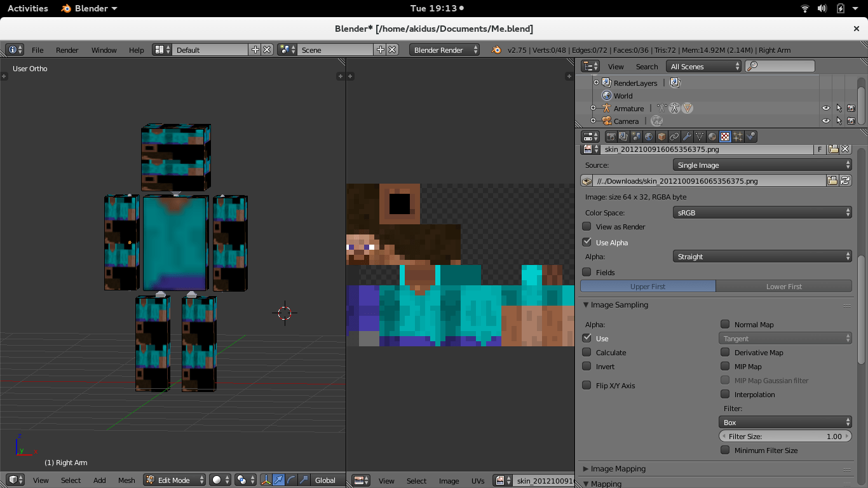Open the Physics properties tab
The image size is (868, 488).
[x=750, y=136]
